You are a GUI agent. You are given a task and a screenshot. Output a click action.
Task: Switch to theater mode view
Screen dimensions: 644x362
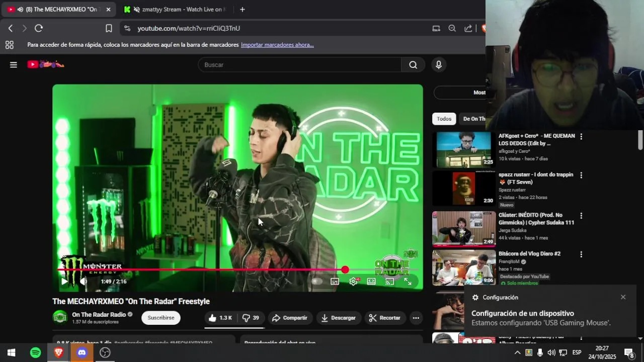point(371,282)
